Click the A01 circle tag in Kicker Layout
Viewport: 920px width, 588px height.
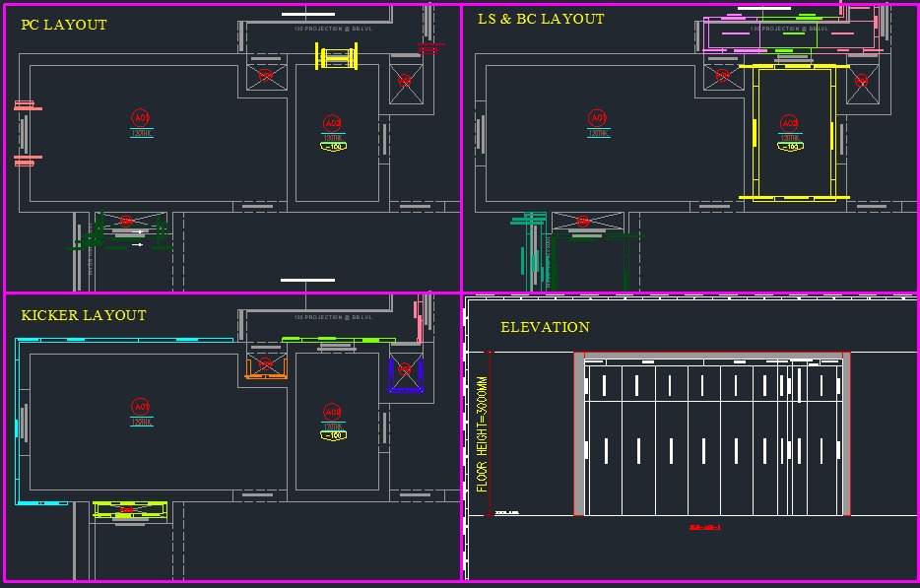[141, 407]
